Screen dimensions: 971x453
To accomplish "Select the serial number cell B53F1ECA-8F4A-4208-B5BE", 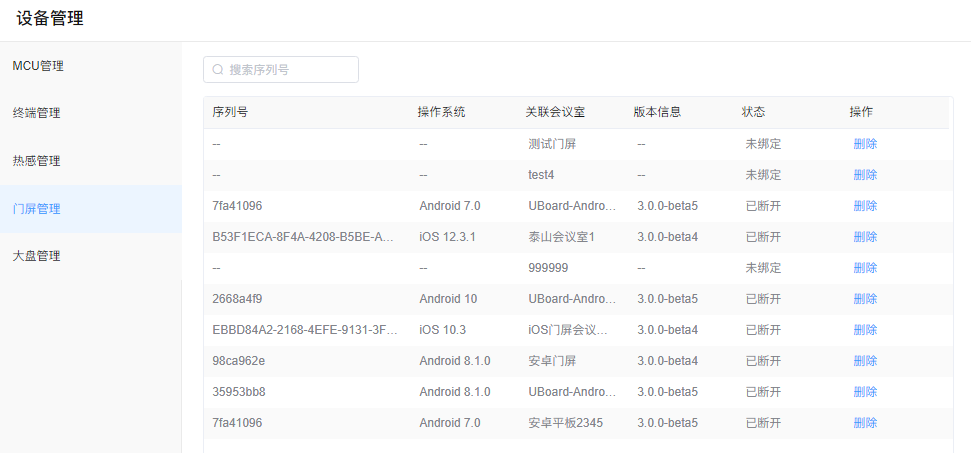I will point(305,237).
